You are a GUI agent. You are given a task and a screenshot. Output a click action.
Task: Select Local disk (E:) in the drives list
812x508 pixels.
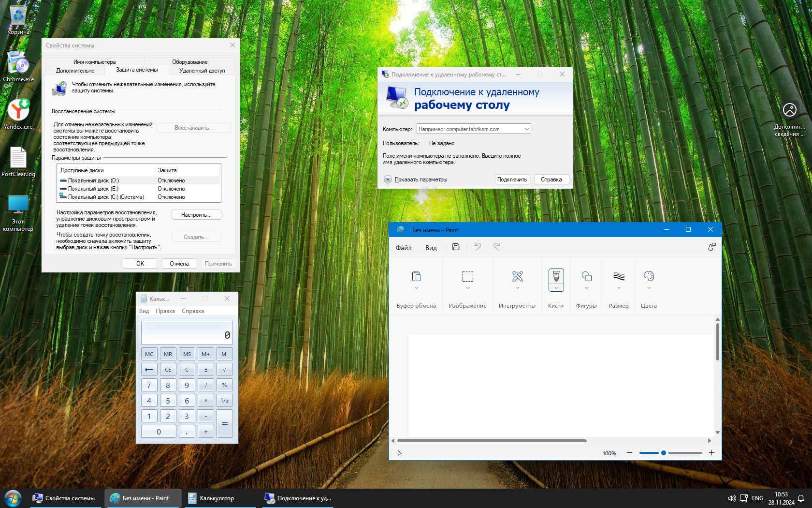pyautogui.click(x=93, y=189)
